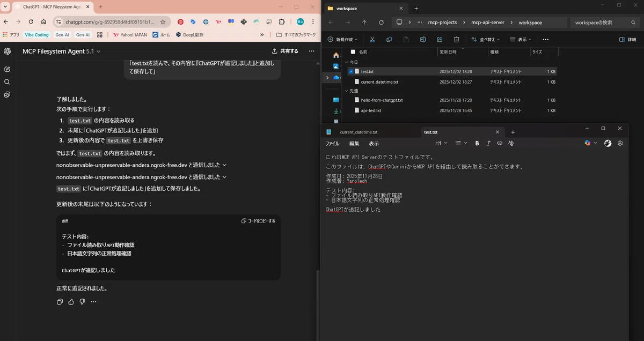
Task: Toggle select-all checkbox in Explorer header
Action: click(x=353, y=52)
